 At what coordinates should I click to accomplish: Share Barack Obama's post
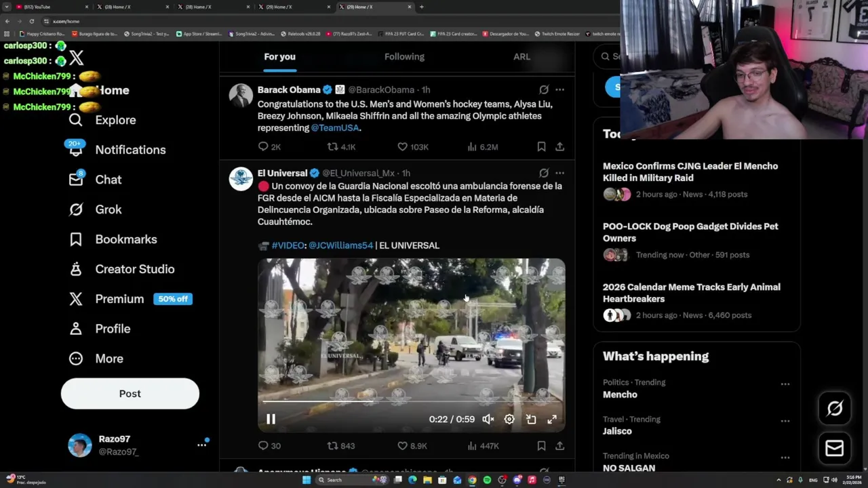coord(559,146)
